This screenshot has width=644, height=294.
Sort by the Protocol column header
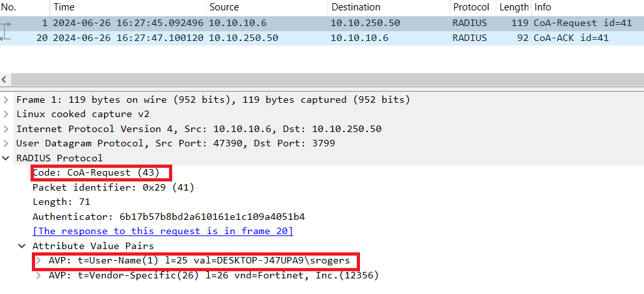coord(471,7)
